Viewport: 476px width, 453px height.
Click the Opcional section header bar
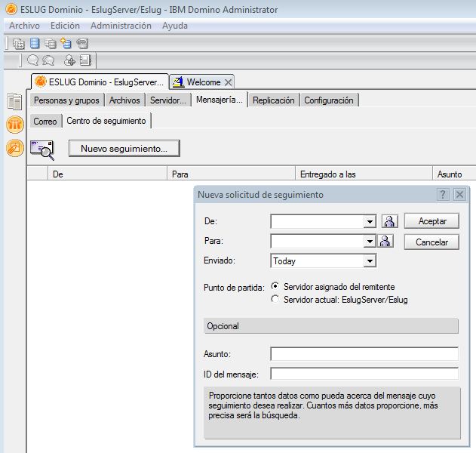tap(331, 326)
